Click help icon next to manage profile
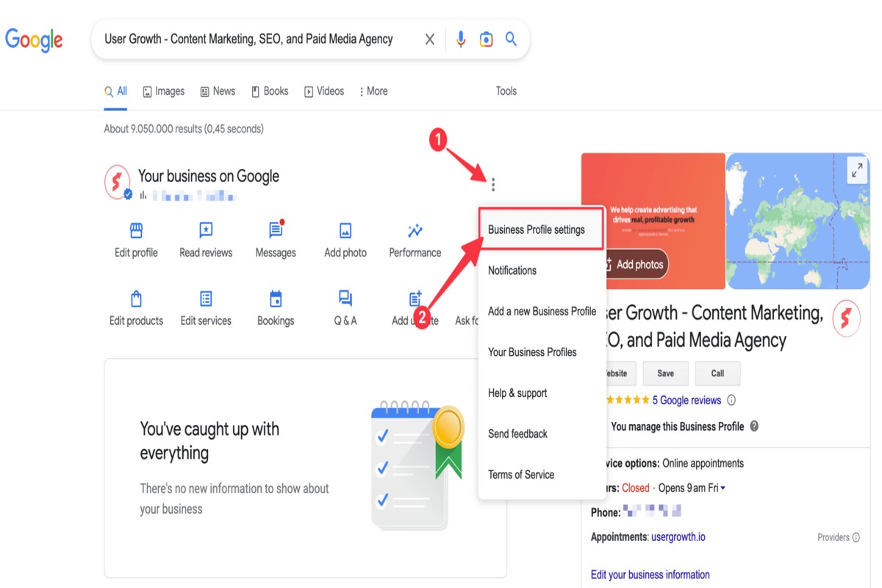 754,426
